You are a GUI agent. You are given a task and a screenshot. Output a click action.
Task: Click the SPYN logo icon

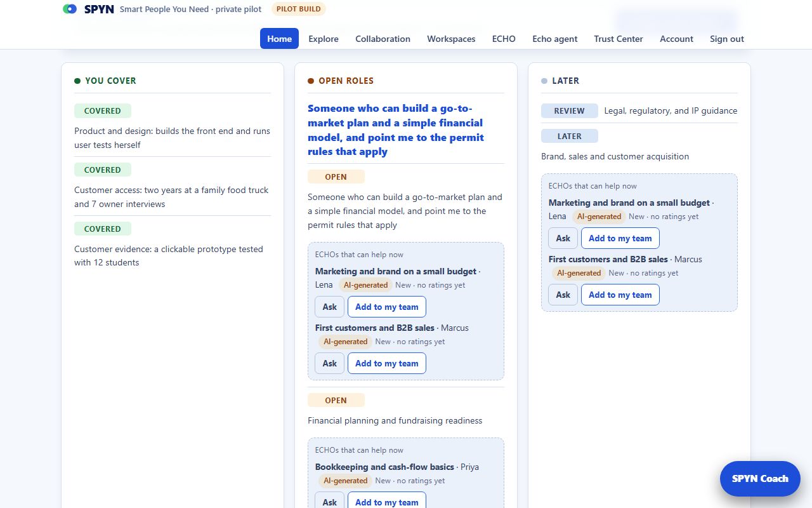coord(70,10)
